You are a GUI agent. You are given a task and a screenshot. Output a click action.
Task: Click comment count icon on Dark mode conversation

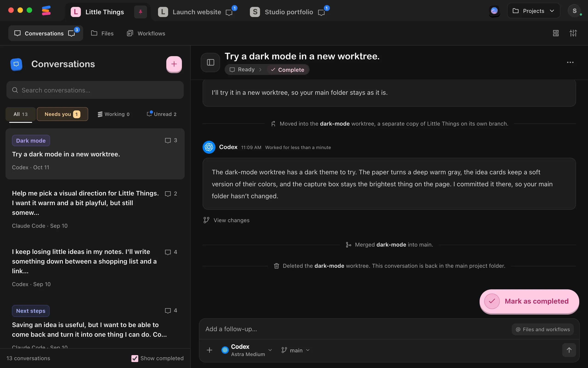pos(168,141)
